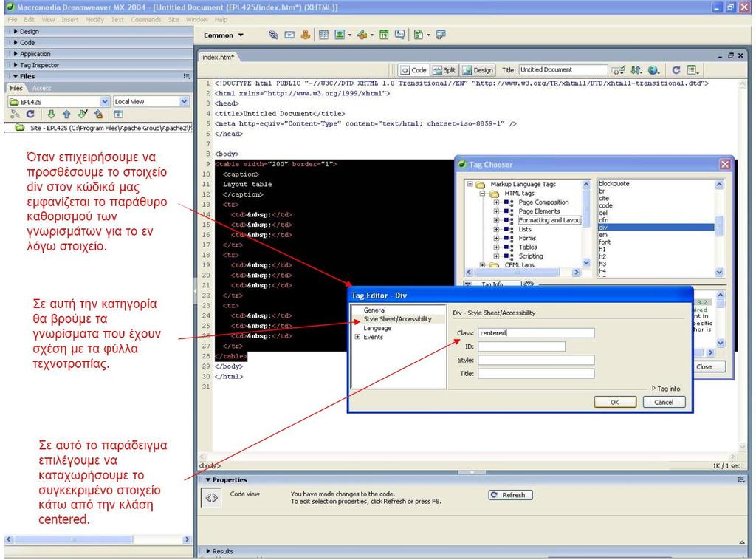
Task: Click the Check In icon with padlock
Action: click(99, 115)
